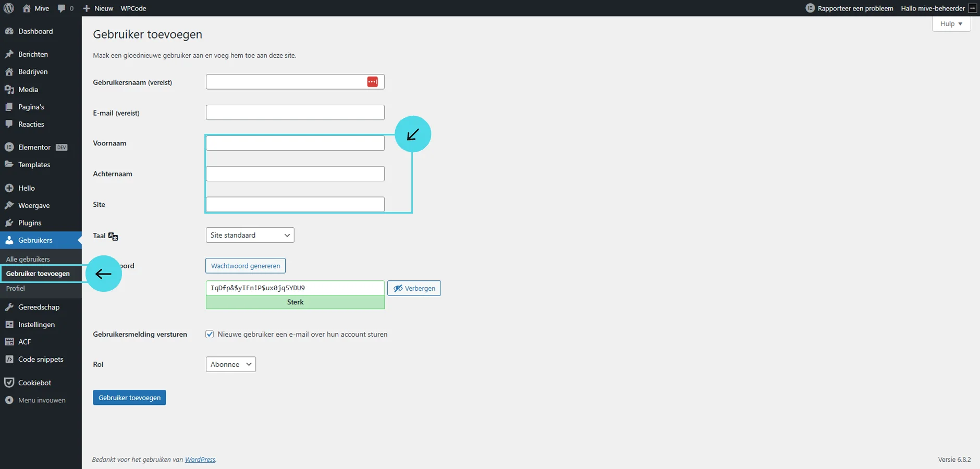Open the Cookiebot sidebar item
980x469 pixels.
34,383
